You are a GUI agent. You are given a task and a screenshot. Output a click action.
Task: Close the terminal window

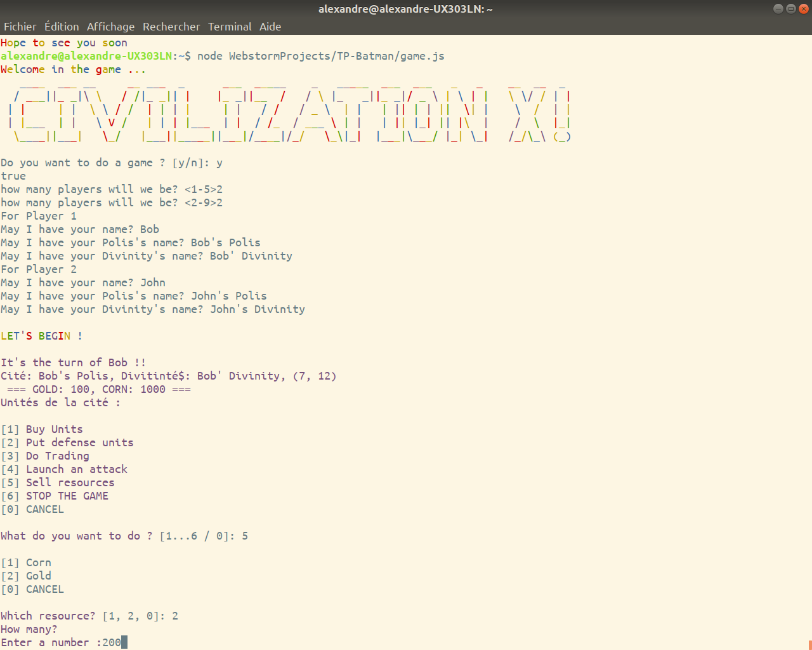[x=803, y=8]
